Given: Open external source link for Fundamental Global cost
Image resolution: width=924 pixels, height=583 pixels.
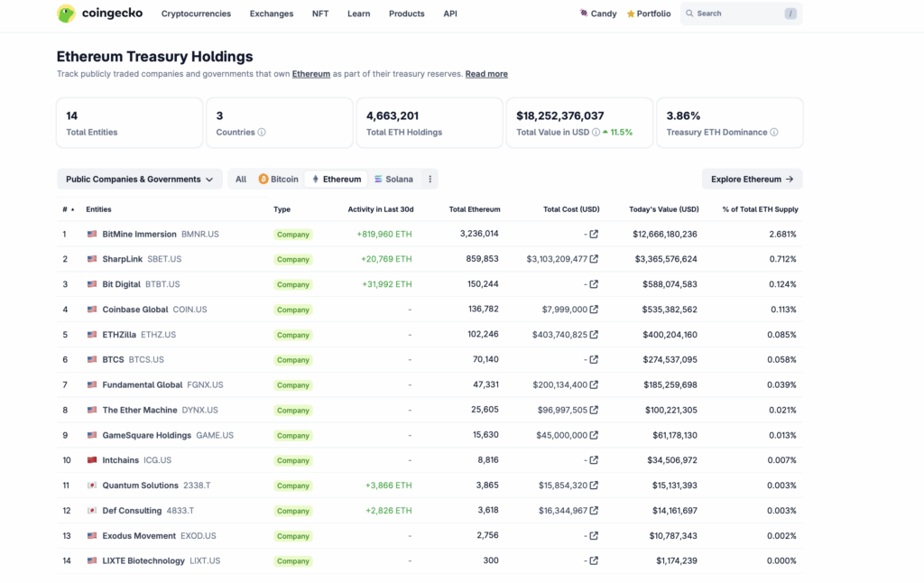Looking at the screenshot, I should point(594,385).
